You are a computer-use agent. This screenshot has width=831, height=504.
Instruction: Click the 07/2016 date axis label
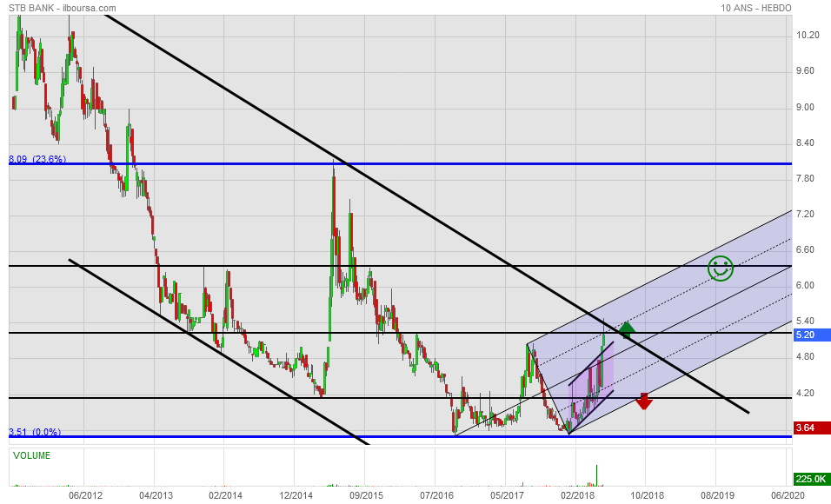coord(436,495)
